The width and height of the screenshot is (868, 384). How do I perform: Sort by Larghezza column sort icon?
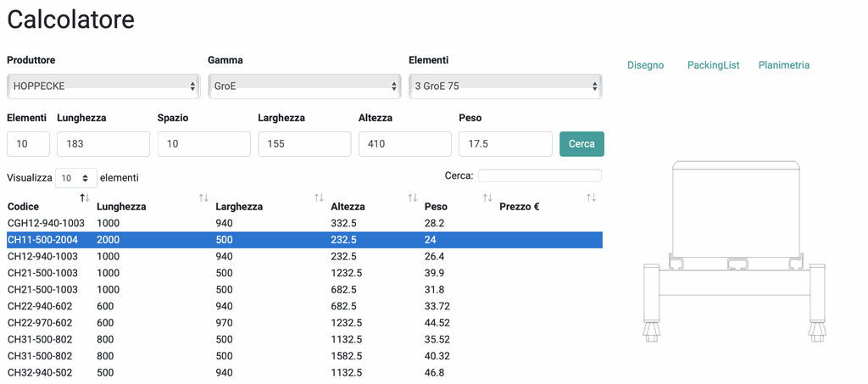(x=319, y=198)
